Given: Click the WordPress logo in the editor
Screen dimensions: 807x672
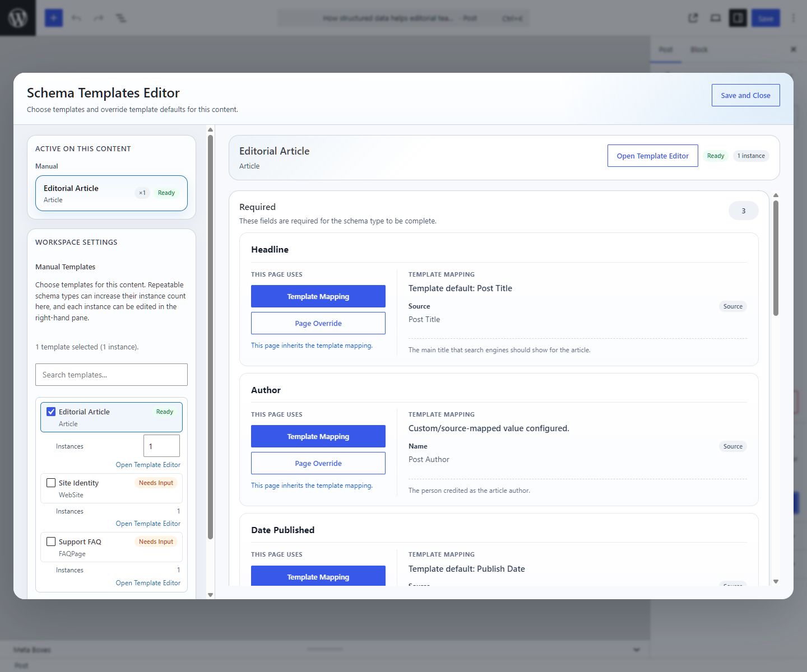Looking at the screenshot, I should click(17, 18).
